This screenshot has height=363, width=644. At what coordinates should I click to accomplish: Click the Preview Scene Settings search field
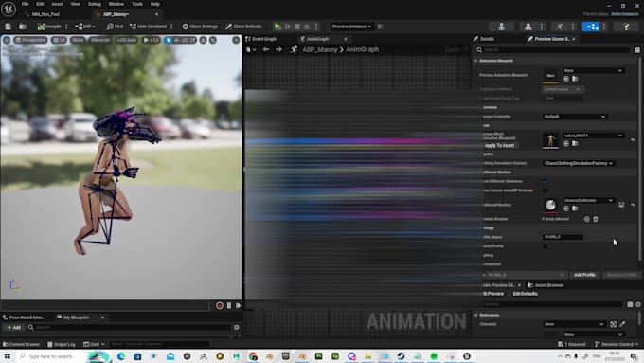(x=552, y=49)
